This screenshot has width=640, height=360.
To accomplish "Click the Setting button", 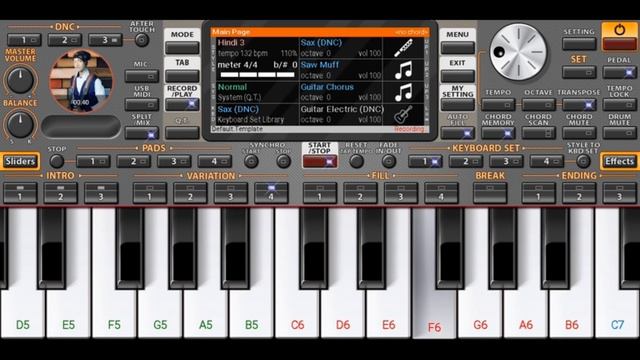I will (579, 44).
